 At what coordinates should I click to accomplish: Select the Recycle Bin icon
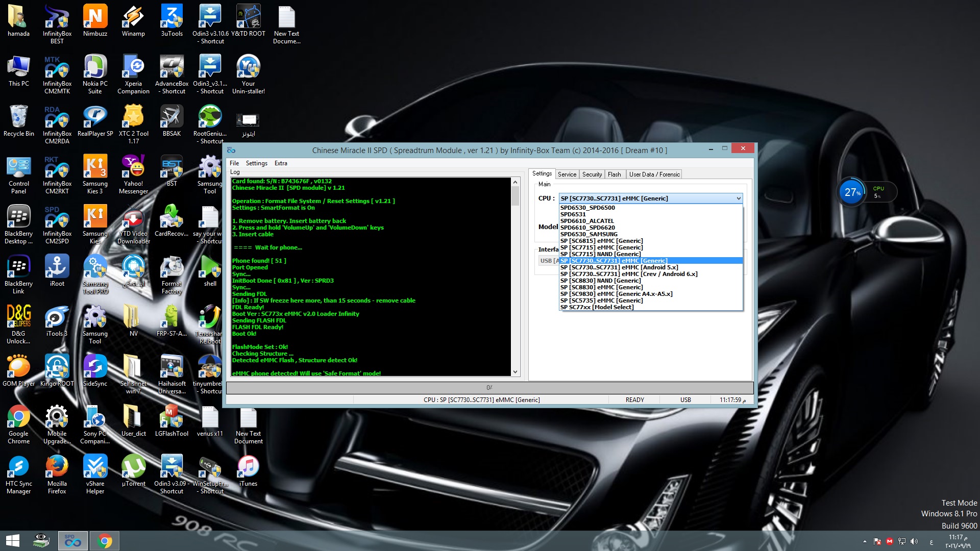coord(19,120)
